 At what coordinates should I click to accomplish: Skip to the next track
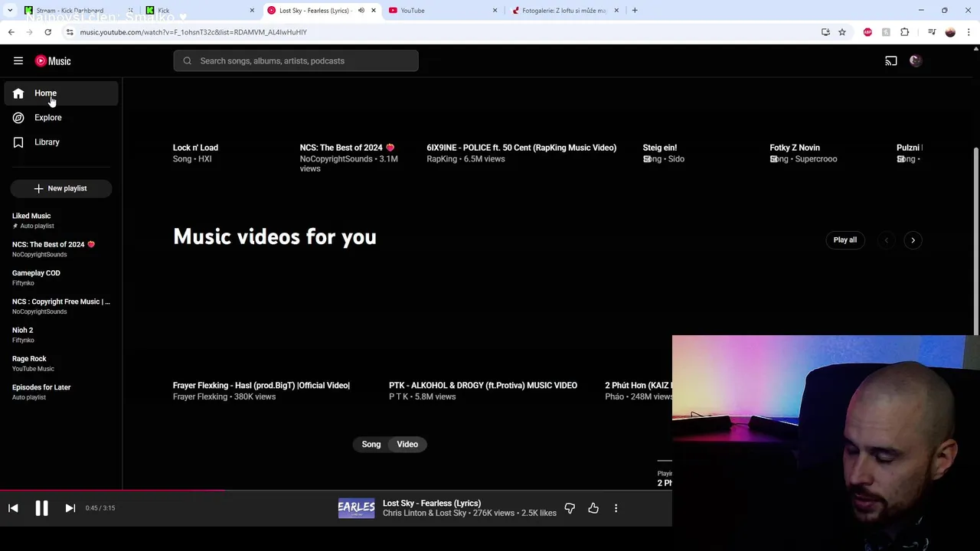click(70, 508)
